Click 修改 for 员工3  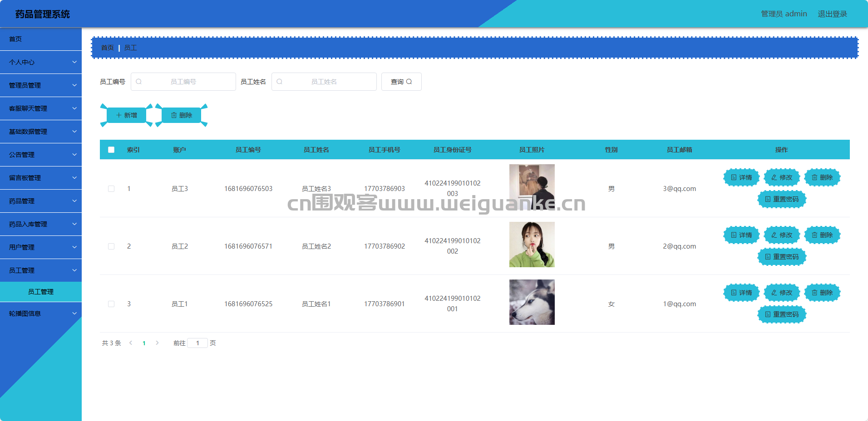pyautogui.click(x=782, y=177)
